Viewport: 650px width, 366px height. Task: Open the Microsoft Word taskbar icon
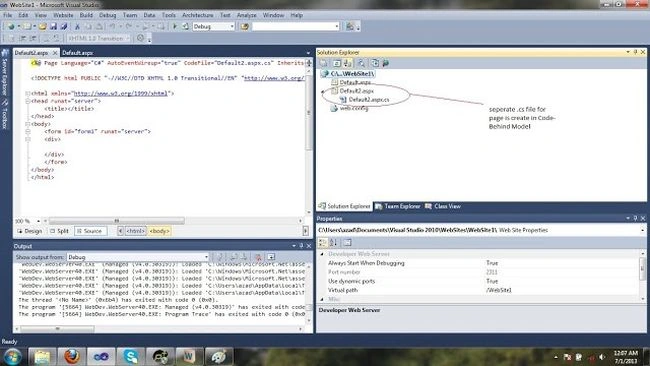189,356
